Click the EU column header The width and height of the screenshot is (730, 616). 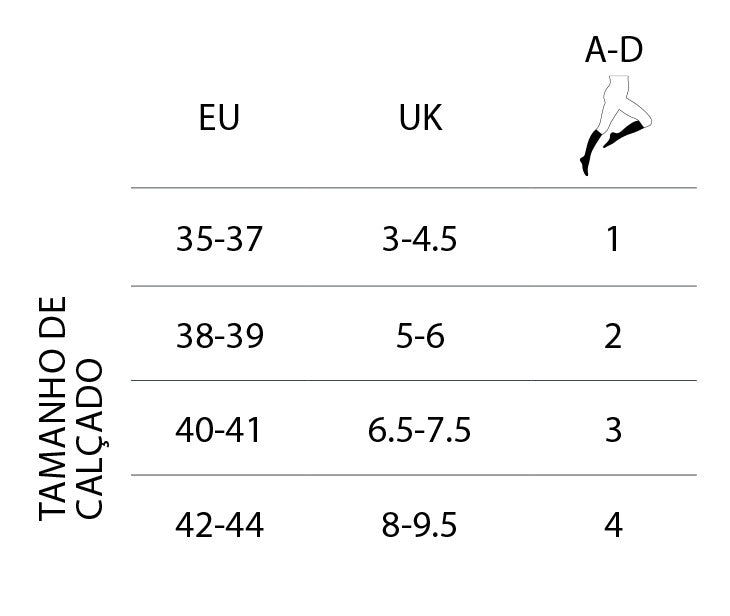219,117
